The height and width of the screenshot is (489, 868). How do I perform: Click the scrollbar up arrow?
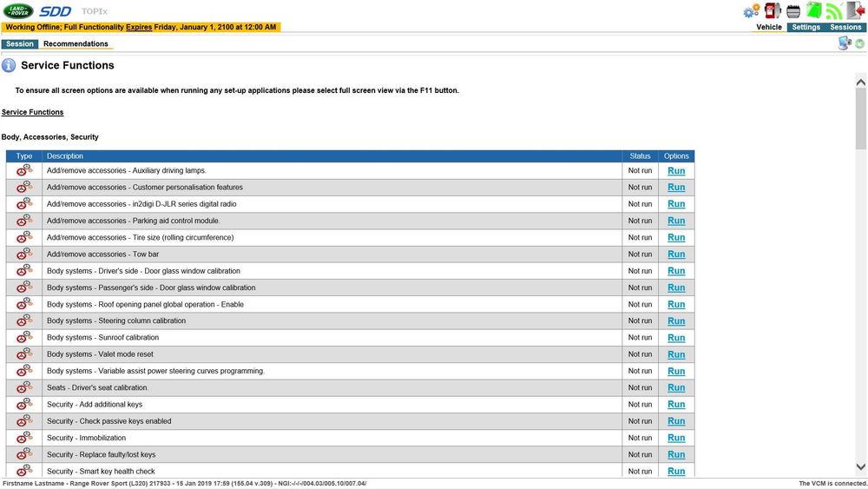click(x=861, y=83)
